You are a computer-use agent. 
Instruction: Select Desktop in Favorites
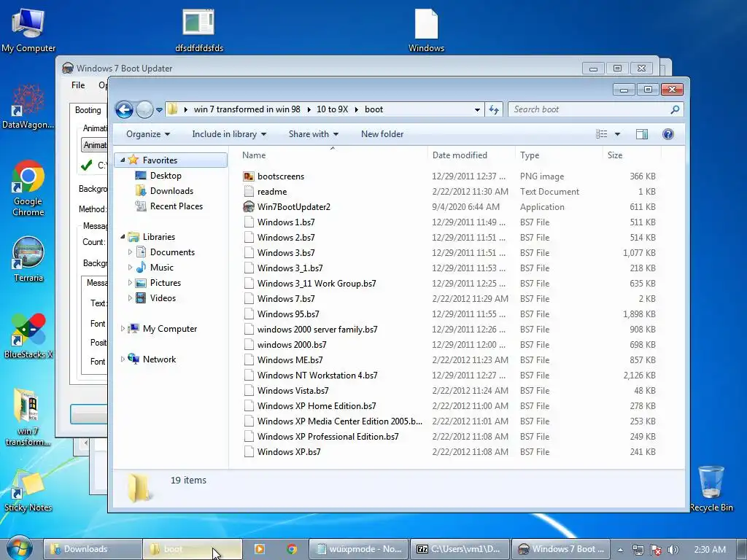(x=166, y=176)
